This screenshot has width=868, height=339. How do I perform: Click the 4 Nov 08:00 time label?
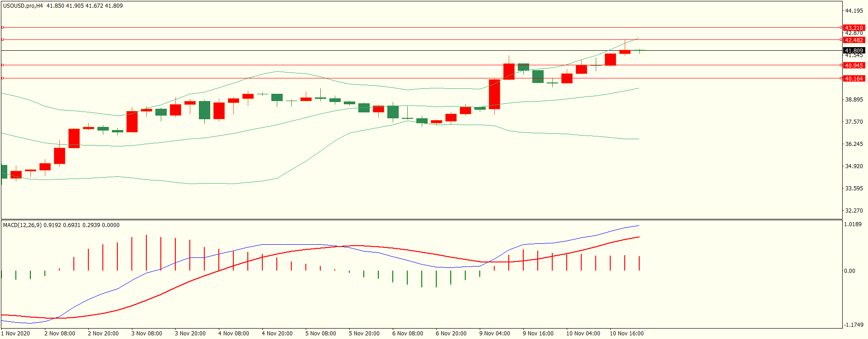coord(234,333)
